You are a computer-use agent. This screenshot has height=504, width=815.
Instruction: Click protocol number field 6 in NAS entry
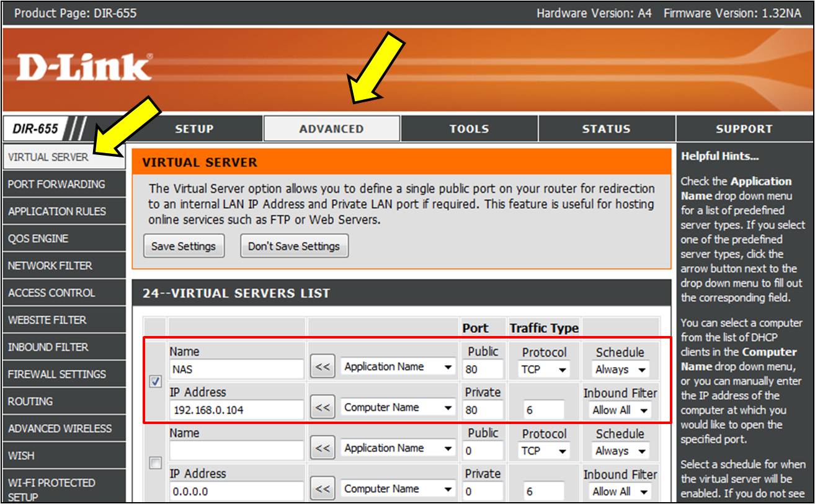pos(543,410)
